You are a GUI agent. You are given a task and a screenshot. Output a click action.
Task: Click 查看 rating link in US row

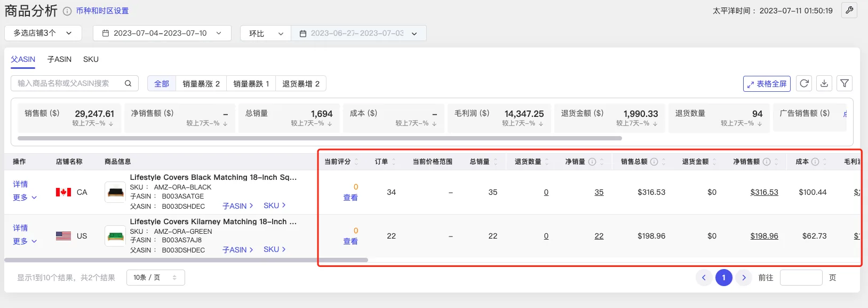[x=351, y=241]
